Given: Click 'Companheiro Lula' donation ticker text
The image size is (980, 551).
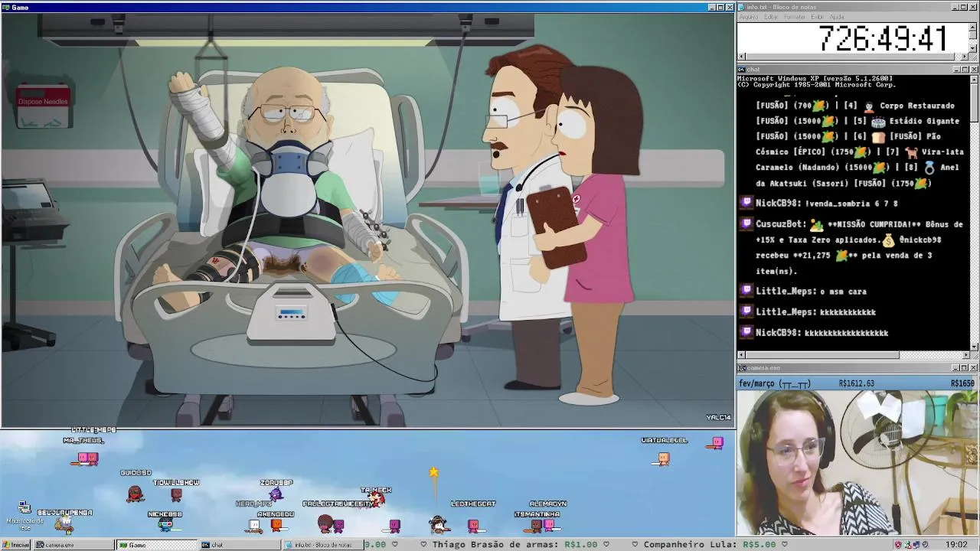Looking at the screenshot, I should (x=691, y=545).
